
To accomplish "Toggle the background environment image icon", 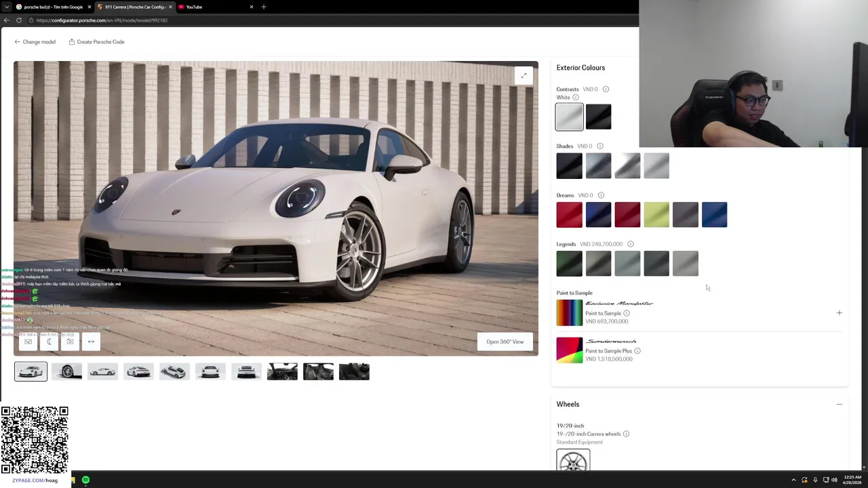I will 28,342.
